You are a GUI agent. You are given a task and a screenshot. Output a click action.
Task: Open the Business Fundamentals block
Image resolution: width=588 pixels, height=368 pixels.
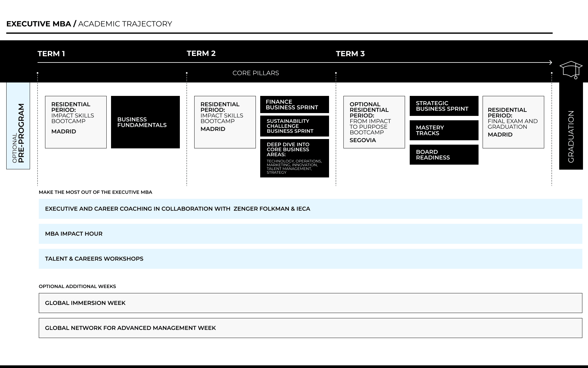(x=145, y=122)
